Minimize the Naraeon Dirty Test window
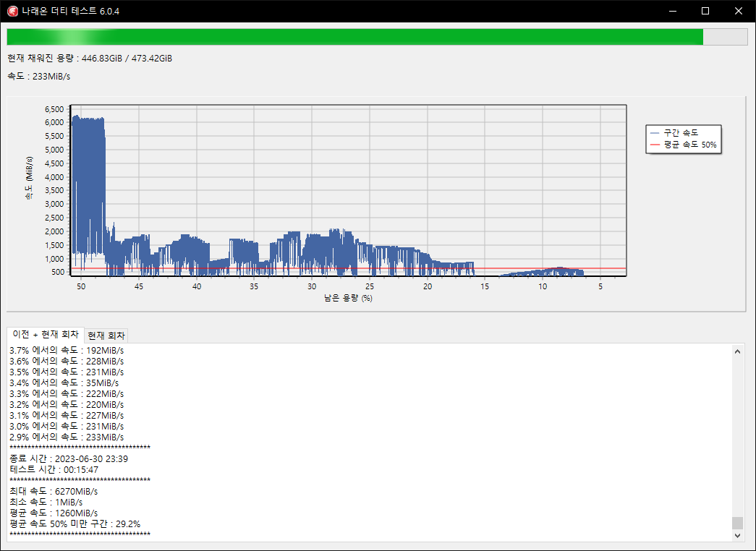 672,11
